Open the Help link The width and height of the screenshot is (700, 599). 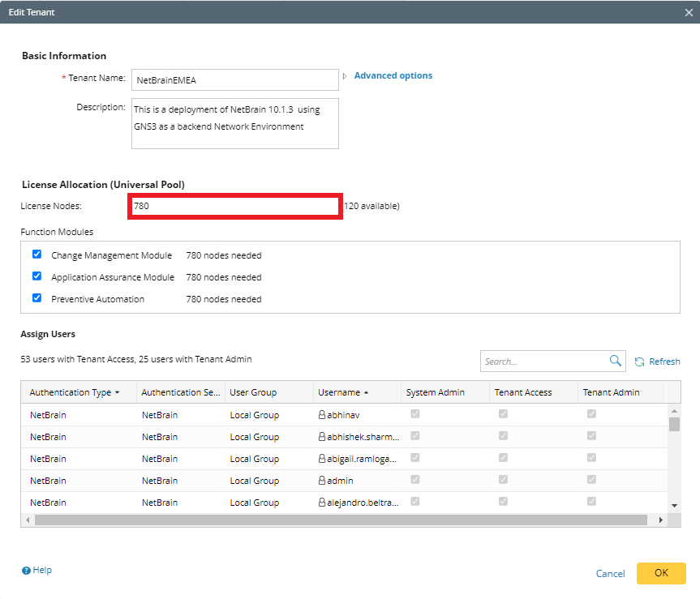tap(42, 570)
